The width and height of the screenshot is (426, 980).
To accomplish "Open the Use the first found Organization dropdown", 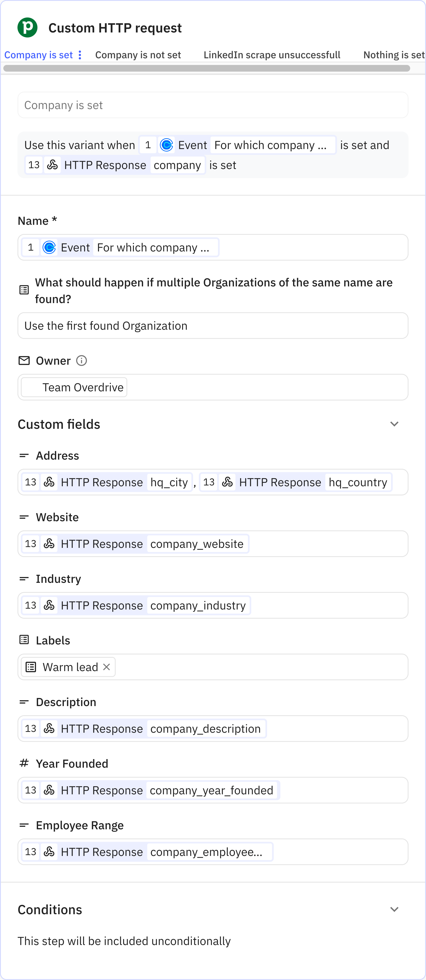I will point(213,326).
